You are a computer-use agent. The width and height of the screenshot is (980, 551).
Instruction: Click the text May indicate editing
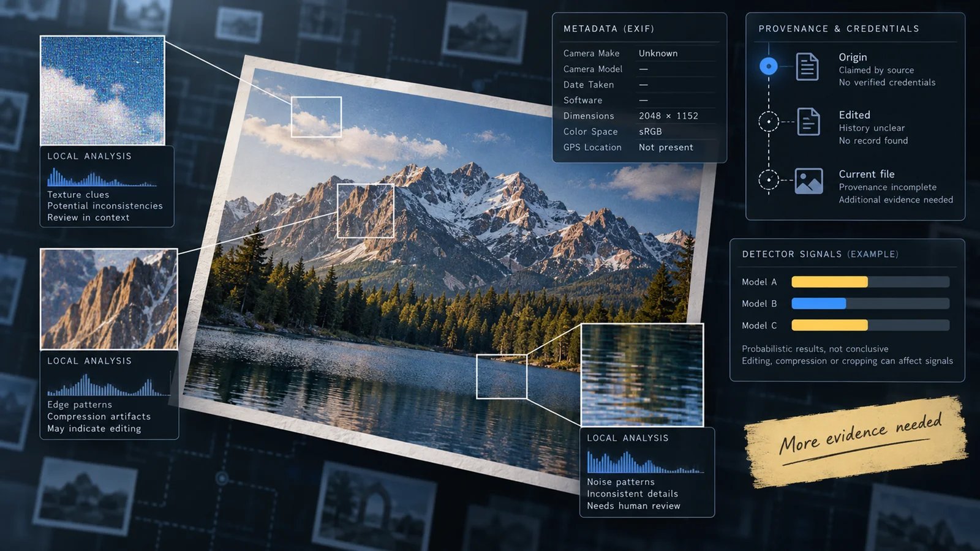click(94, 429)
